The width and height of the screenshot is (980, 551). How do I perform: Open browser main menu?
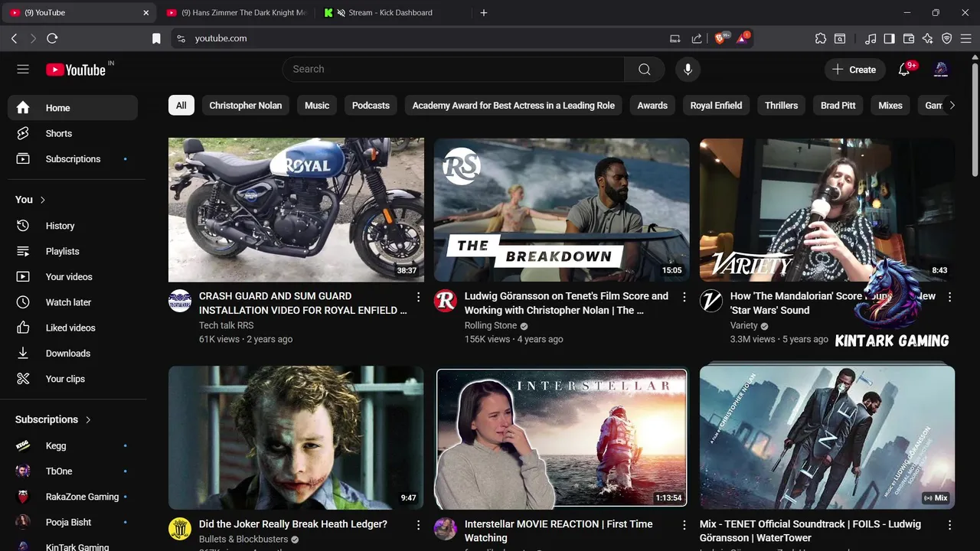click(x=966, y=38)
